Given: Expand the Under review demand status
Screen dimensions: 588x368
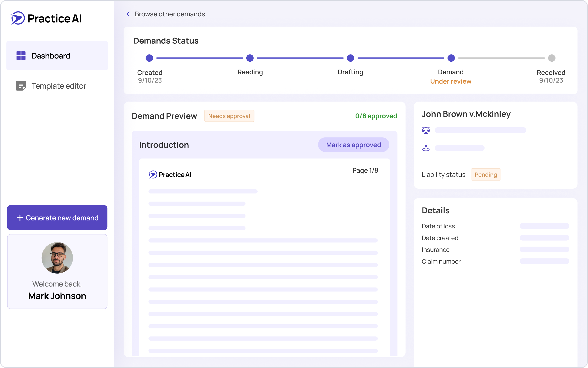Looking at the screenshot, I should (x=451, y=81).
